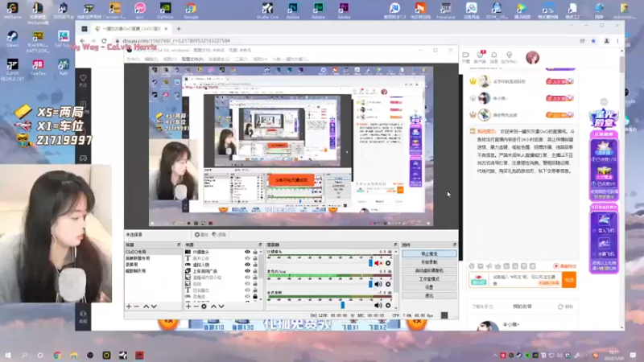Click the user avatar in Douyu header
This screenshot has height=362, width=644.
click(533, 57)
